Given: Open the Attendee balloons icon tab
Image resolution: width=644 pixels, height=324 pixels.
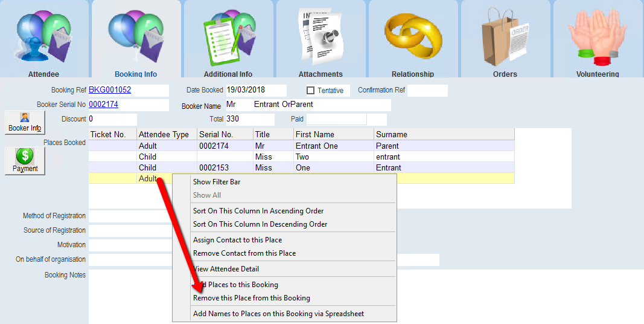Looking at the screenshot, I should (x=43, y=36).
